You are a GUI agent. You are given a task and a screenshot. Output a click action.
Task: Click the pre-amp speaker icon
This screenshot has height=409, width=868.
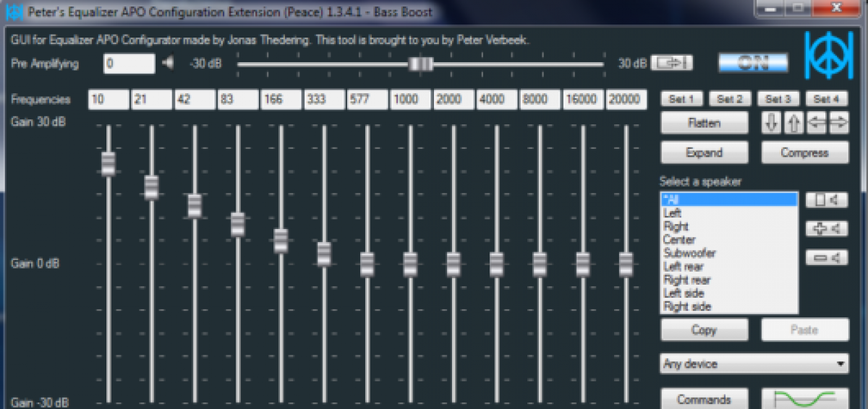(x=169, y=64)
